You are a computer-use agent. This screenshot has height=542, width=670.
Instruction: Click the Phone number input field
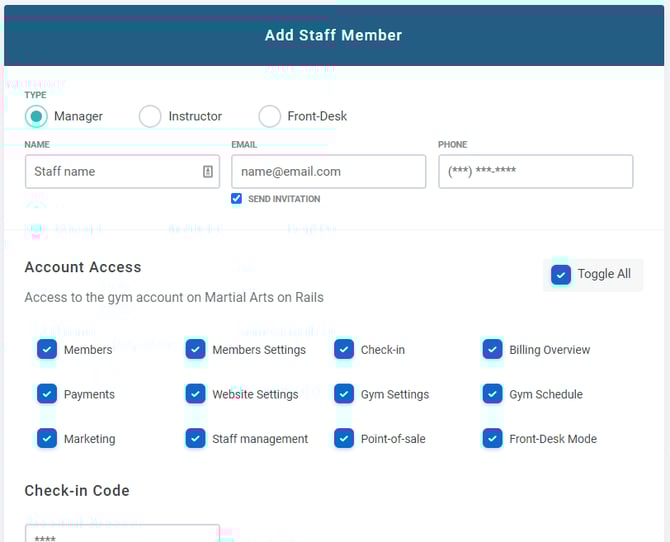(x=535, y=172)
